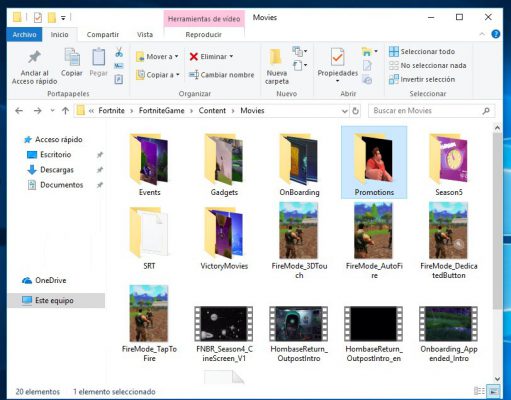Click the copy path icon below scissors
The height and width of the screenshot is (400, 511).
pyautogui.click(x=119, y=66)
